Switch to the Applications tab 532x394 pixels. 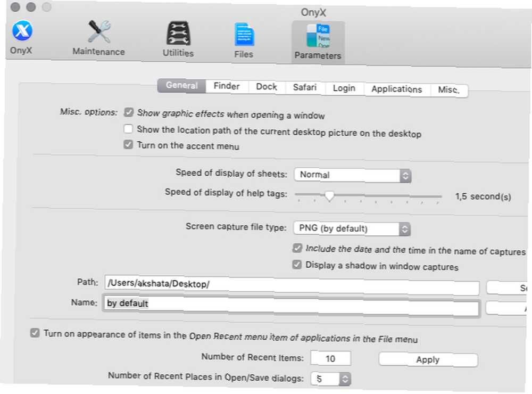click(397, 89)
